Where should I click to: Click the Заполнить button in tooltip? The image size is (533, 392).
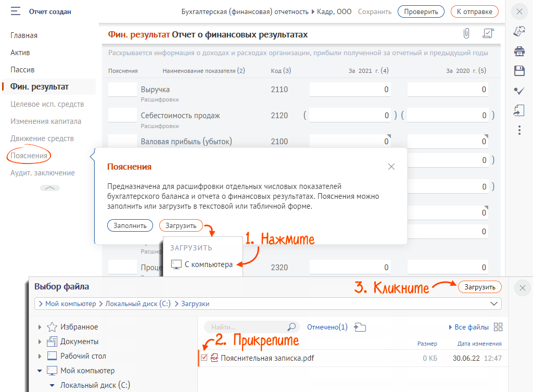pos(130,225)
